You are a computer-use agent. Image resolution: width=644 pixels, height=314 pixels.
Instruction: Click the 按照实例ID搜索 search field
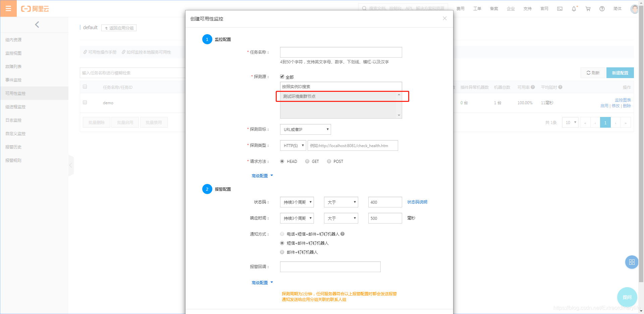[341, 86]
